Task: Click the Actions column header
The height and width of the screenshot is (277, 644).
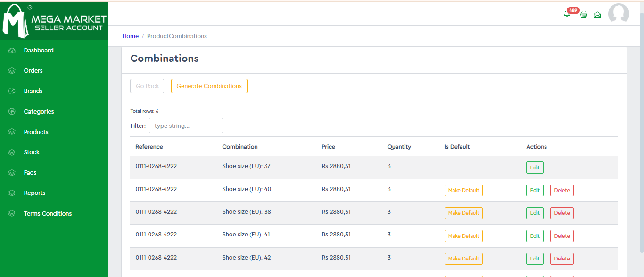Action: click(x=537, y=147)
